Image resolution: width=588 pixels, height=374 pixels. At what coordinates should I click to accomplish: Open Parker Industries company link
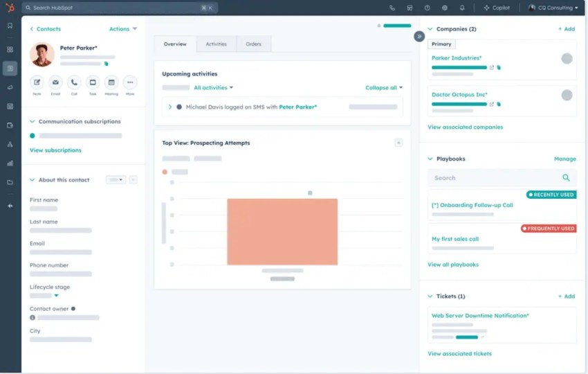(x=457, y=57)
